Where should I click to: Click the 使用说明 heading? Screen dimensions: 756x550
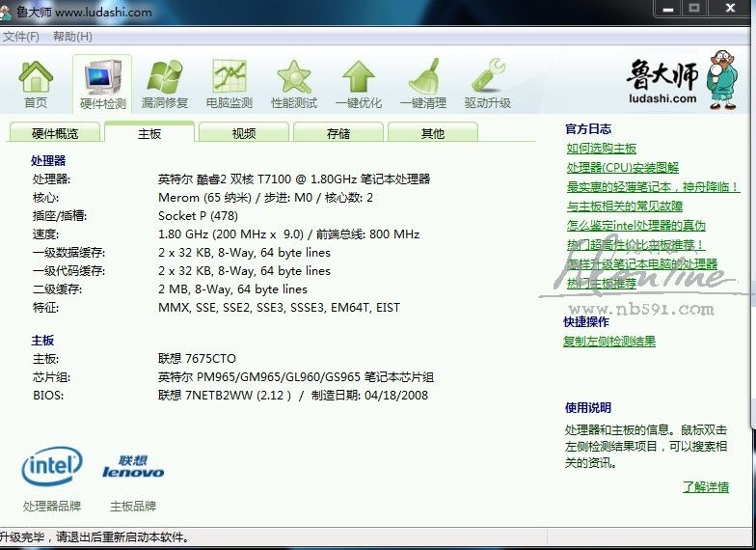(x=588, y=407)
